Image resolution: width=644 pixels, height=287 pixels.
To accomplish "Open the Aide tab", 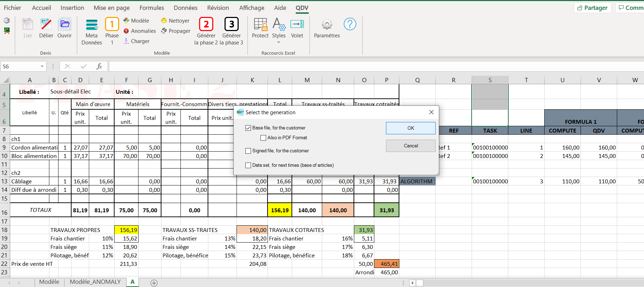I will 280,8.
